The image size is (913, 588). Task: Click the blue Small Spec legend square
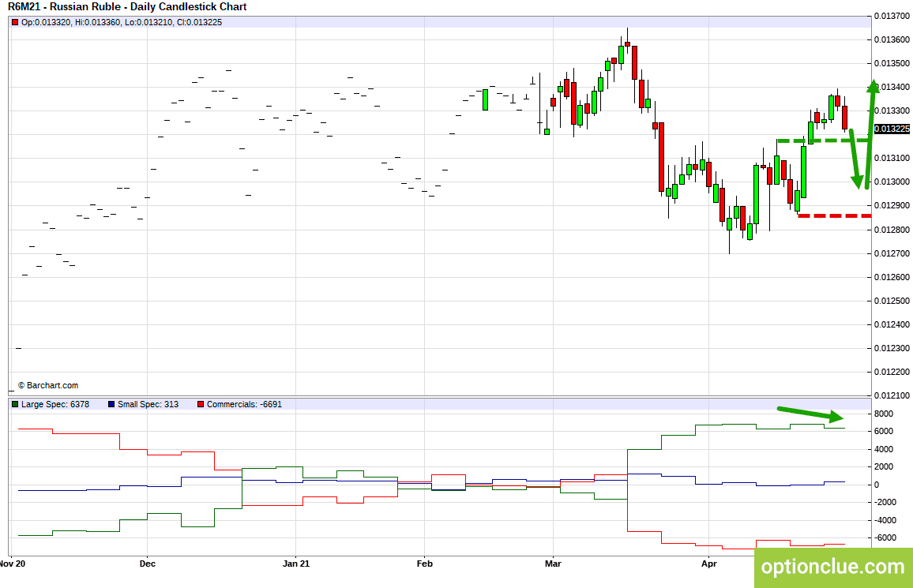(111, 404)
